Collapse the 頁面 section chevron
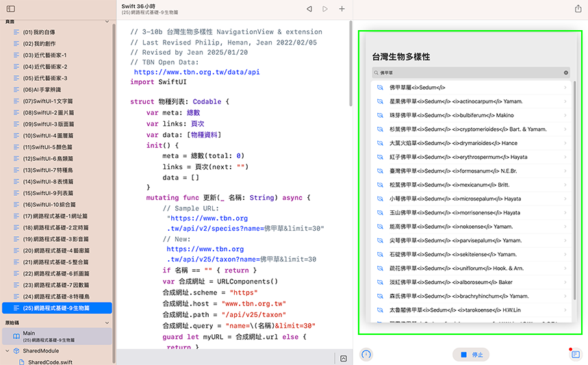 coord(107,22)
